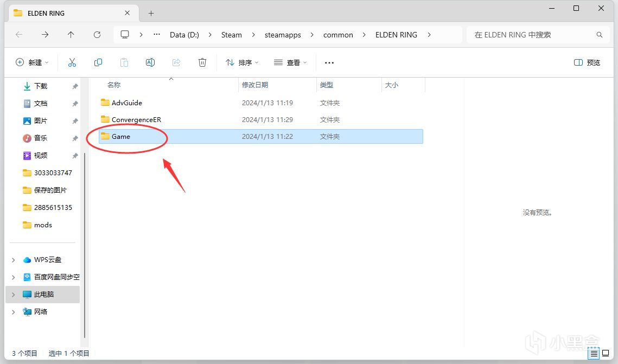Open the See more options menu
Image resolution: width=618 pixels, height=364 pixels.
tap(329, 62)
